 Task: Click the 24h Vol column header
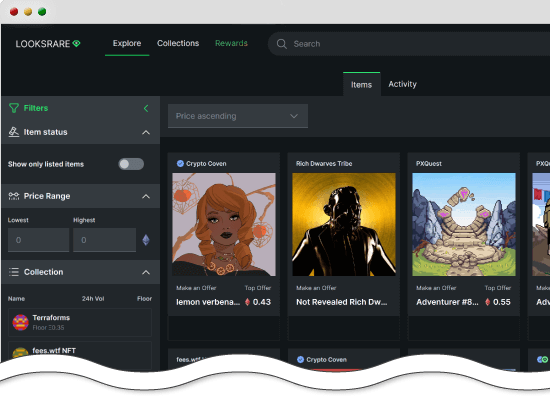(93, 298)
